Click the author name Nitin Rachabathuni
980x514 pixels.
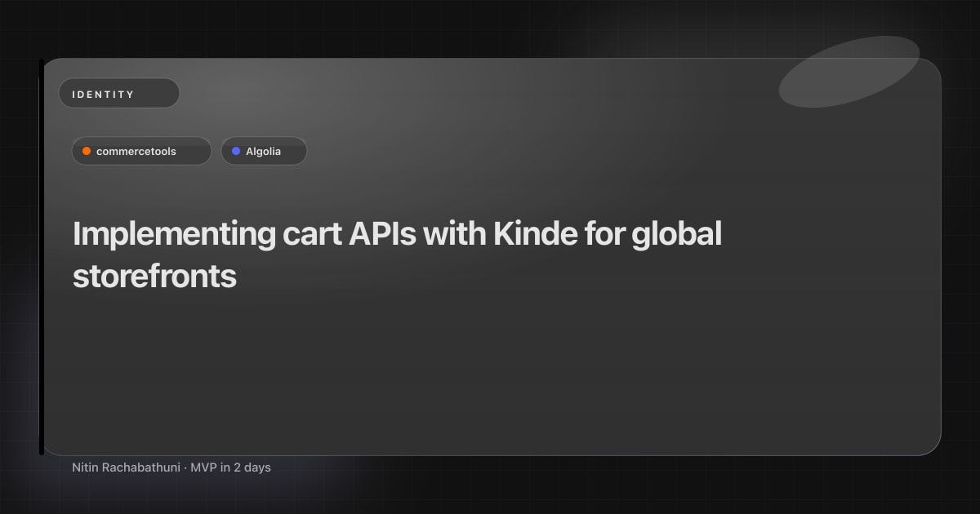click(x=127, y=467)
